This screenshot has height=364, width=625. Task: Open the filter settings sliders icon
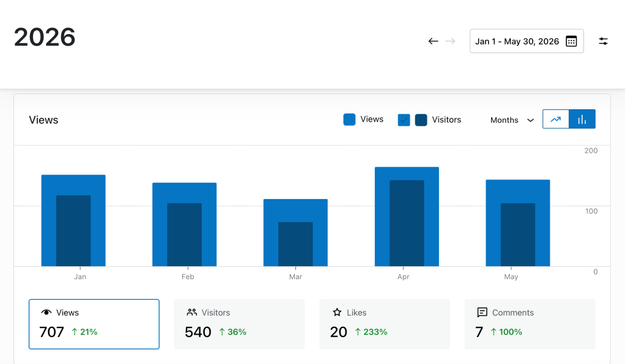(x=603, y=41)
